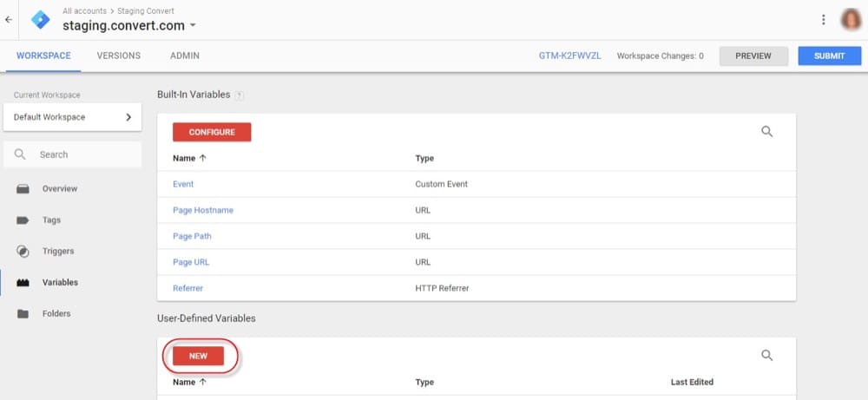
Task: Go to Tags in the sidebar
Action: (51, 220)
